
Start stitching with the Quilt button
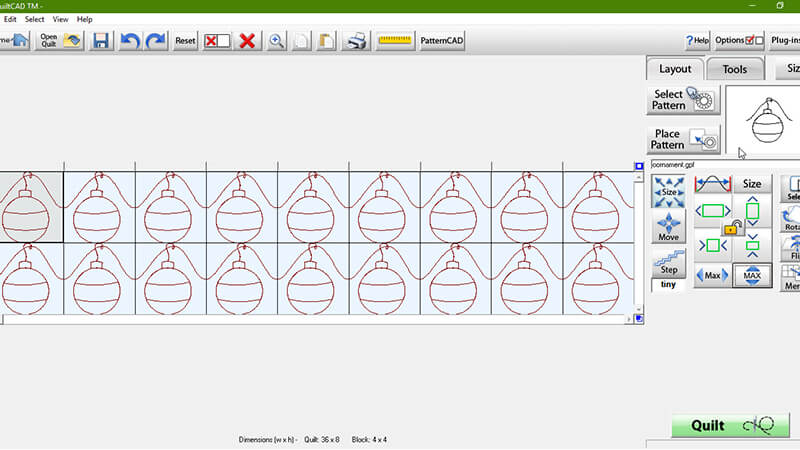point(733,426)
